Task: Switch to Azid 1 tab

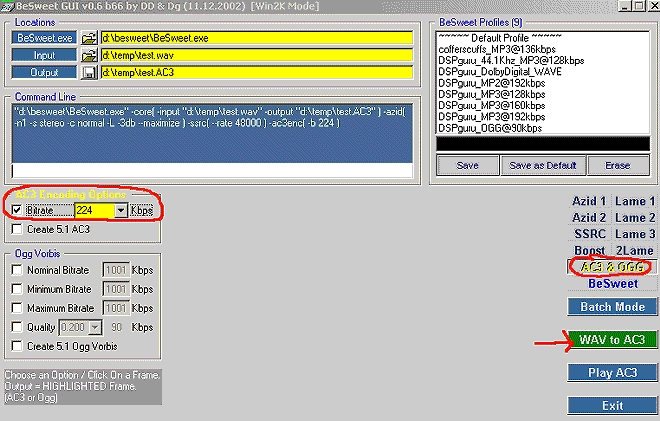Action: point(588,201)
